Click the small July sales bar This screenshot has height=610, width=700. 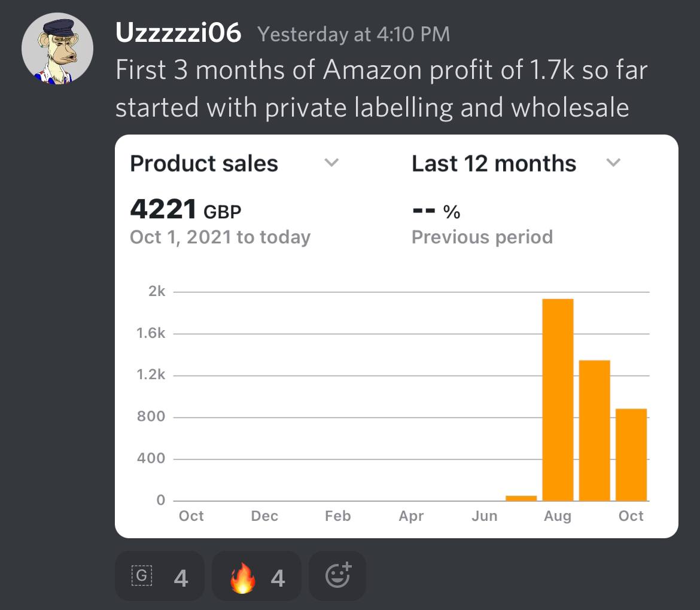click(522, 498)
